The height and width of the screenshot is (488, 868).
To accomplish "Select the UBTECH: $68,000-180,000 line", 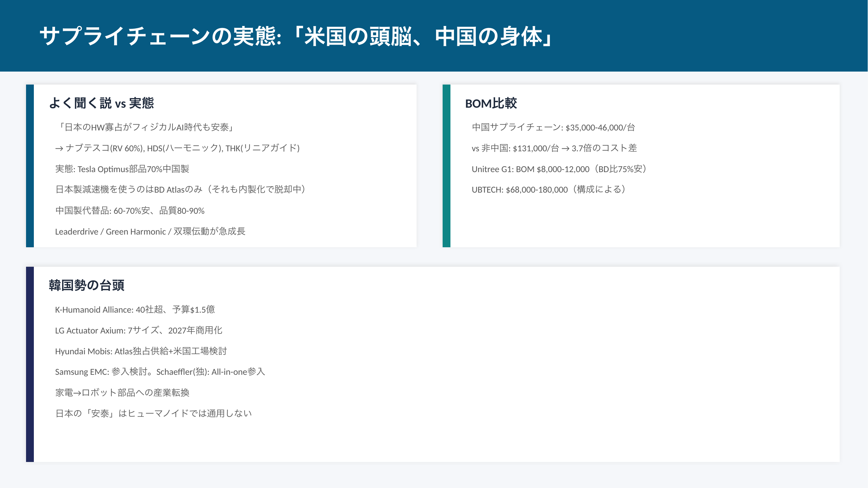I will pyautogui.click(x=549, y=190).
